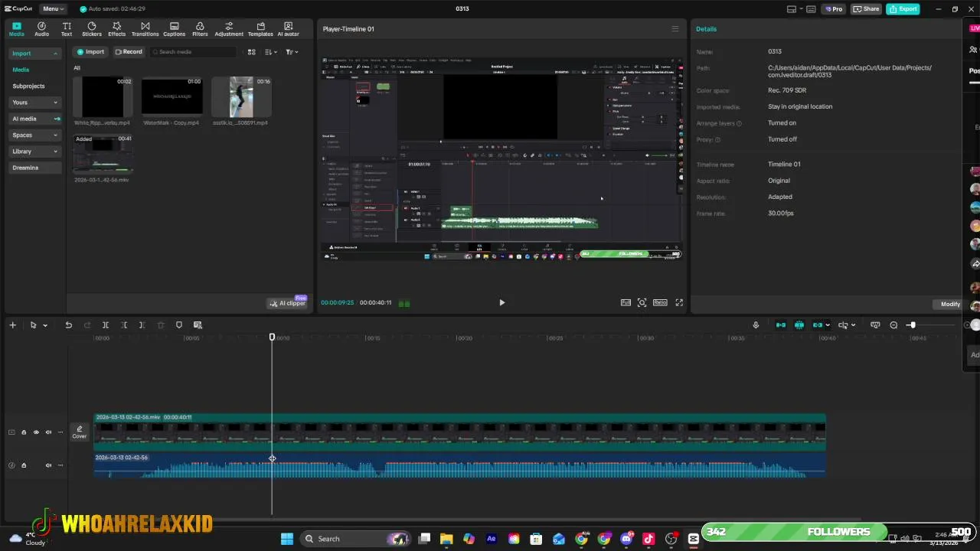Click Delete right trim tool
Image resolution: width=980 pixels, height=551 pixels.
[x=142, y=325]
